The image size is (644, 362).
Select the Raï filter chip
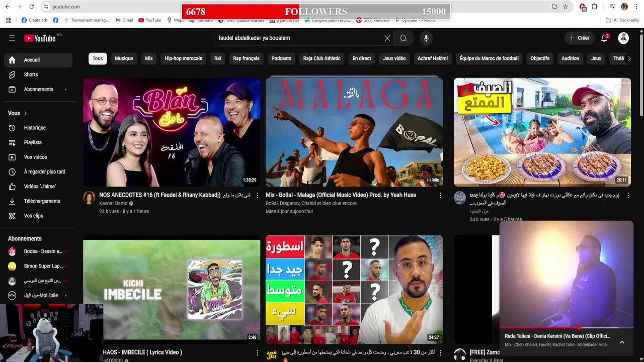pyautogui.click(x=217, y=58)
